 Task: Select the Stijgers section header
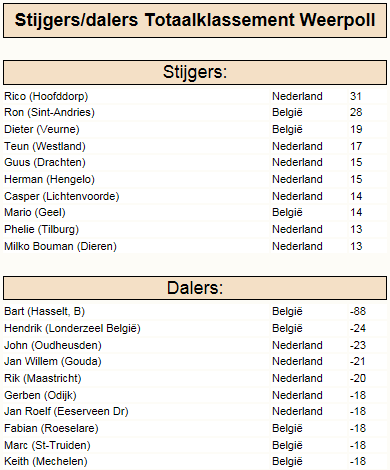click(195, 72)
